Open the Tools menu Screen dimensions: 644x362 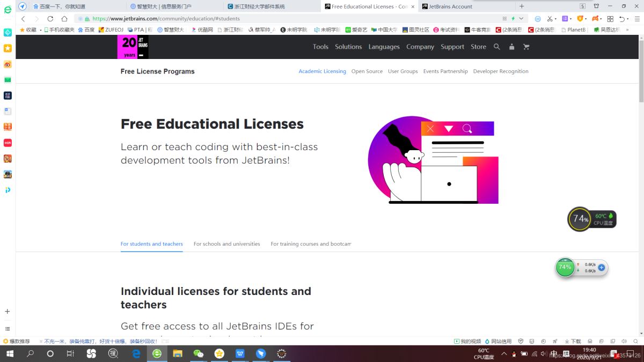pos(320,47)
